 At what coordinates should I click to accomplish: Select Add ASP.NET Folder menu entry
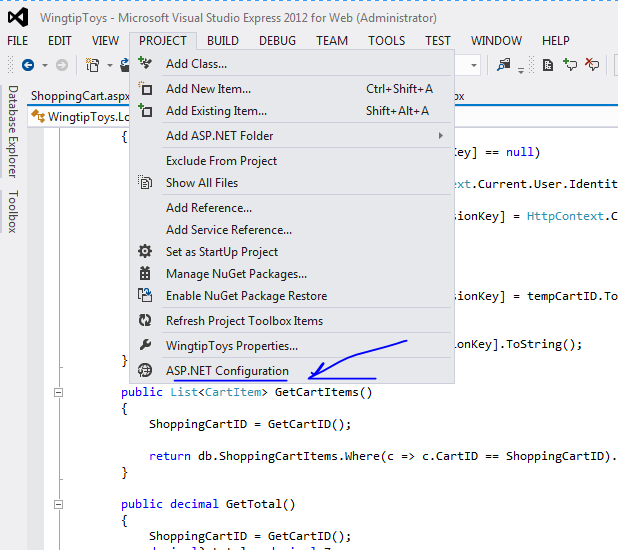click(292, 136)
